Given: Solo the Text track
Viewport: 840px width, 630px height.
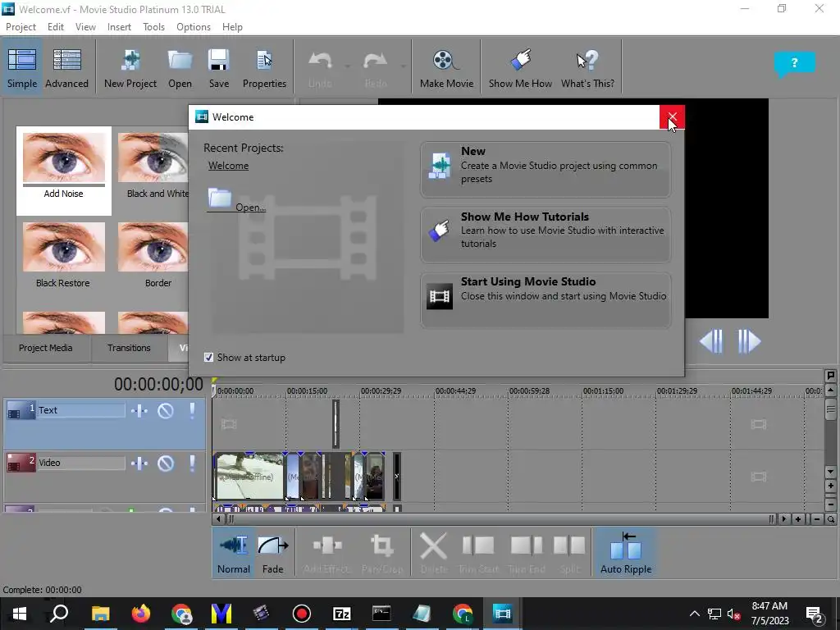Looking at the screenshot, I should [192, 411].
